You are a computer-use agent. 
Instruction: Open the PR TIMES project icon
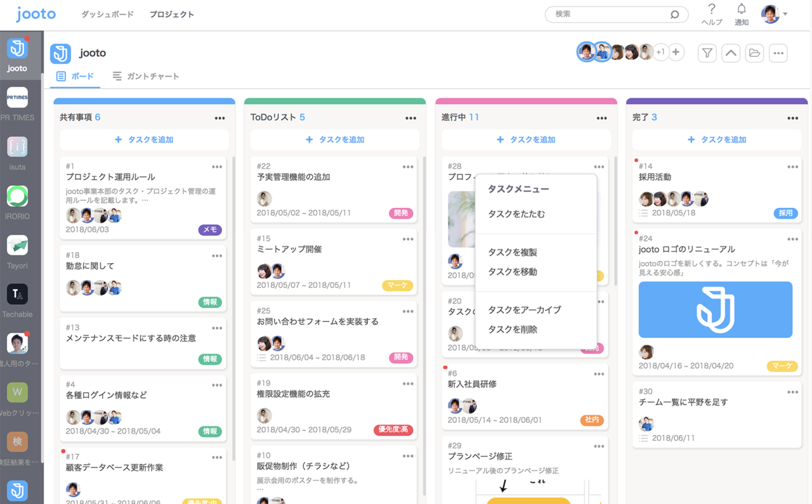pos(17,98)
